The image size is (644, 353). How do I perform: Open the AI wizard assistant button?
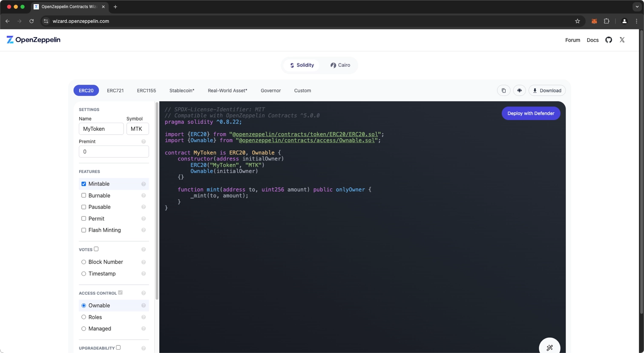[549, 347]
